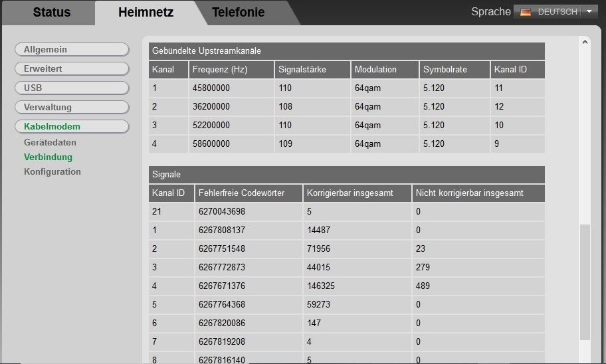Click uncorrectable value 489
The width and height of the screenshot is (606, 364).
[x=423, y=286]
